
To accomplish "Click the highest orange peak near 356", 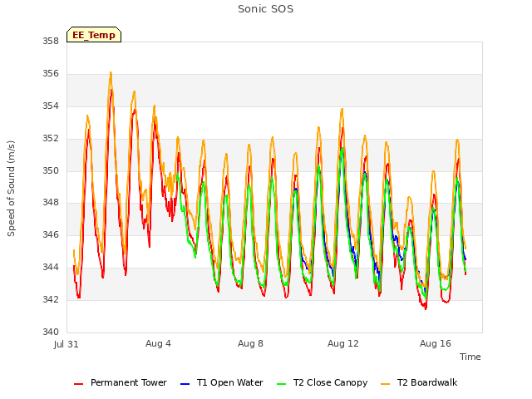I will click(x=111, y=72).
